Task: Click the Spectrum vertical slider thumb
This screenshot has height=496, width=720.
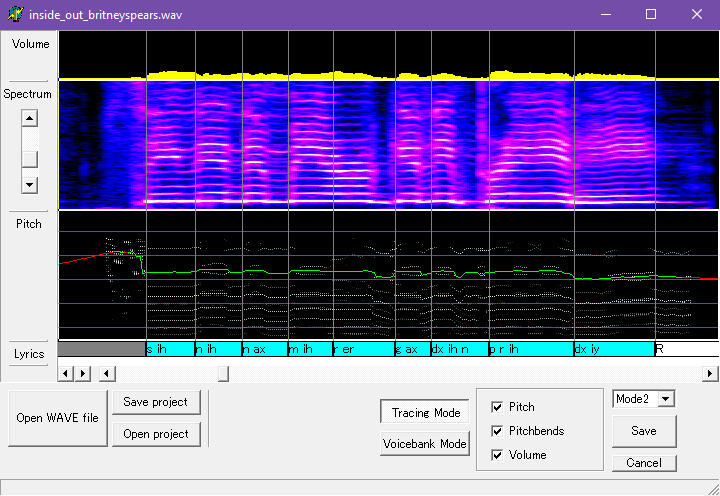Action: click(29, 158)
